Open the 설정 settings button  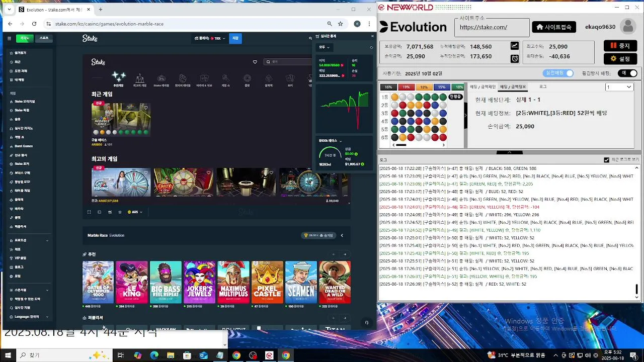point(620,59)
